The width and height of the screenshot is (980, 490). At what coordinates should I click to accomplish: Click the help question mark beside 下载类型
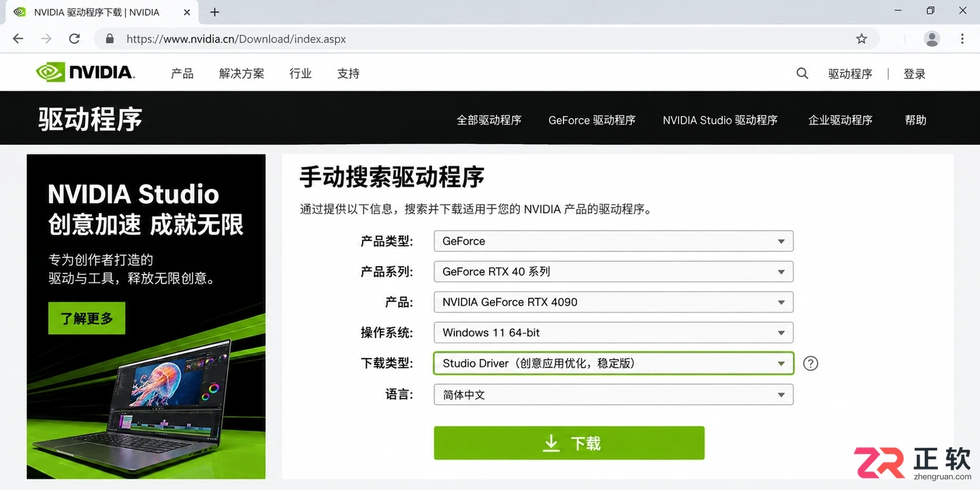click(x=811, y=363)
